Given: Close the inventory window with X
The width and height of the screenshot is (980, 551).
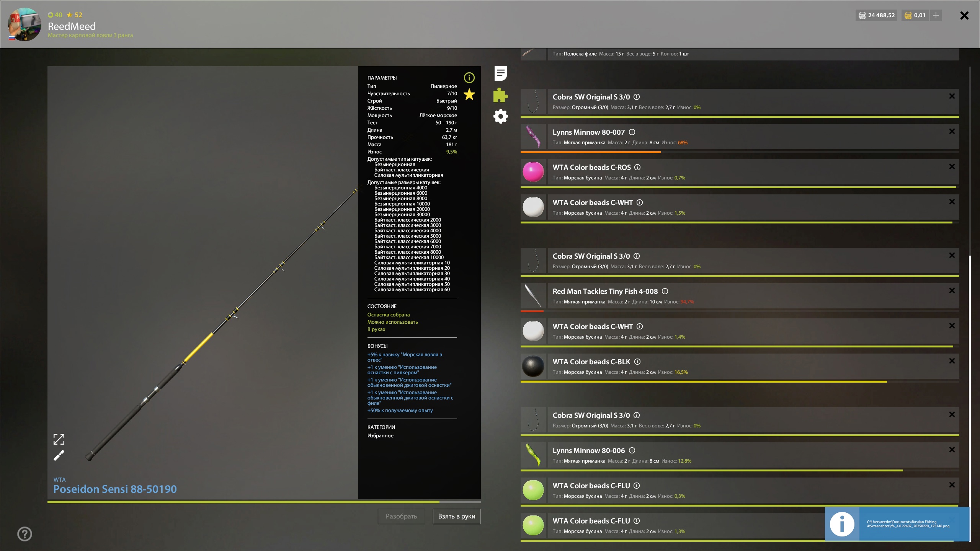Looking at the screenshot, I should click(x=964, y=15).
